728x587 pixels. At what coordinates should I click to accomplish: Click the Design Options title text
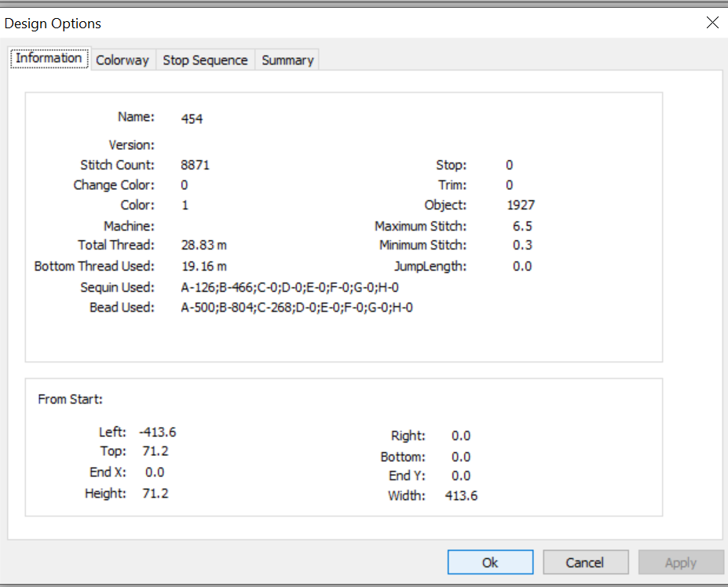coord(53,24)
